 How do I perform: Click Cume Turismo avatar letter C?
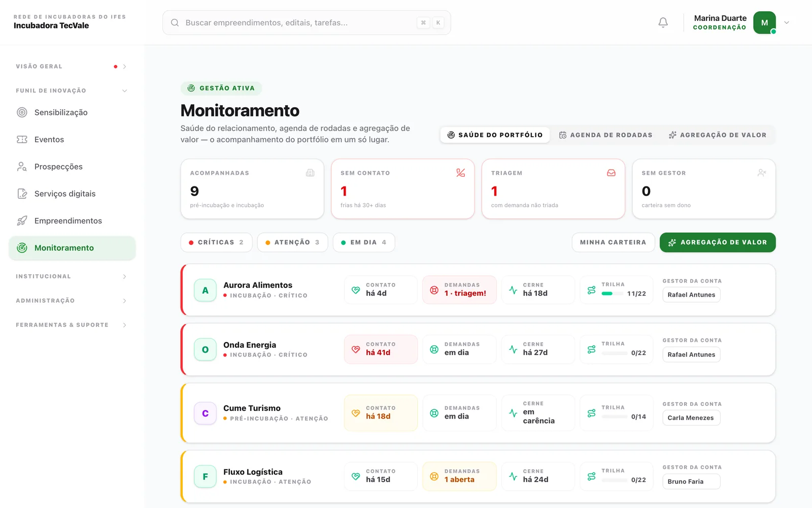pyautogui.click(x=205, y=414)
